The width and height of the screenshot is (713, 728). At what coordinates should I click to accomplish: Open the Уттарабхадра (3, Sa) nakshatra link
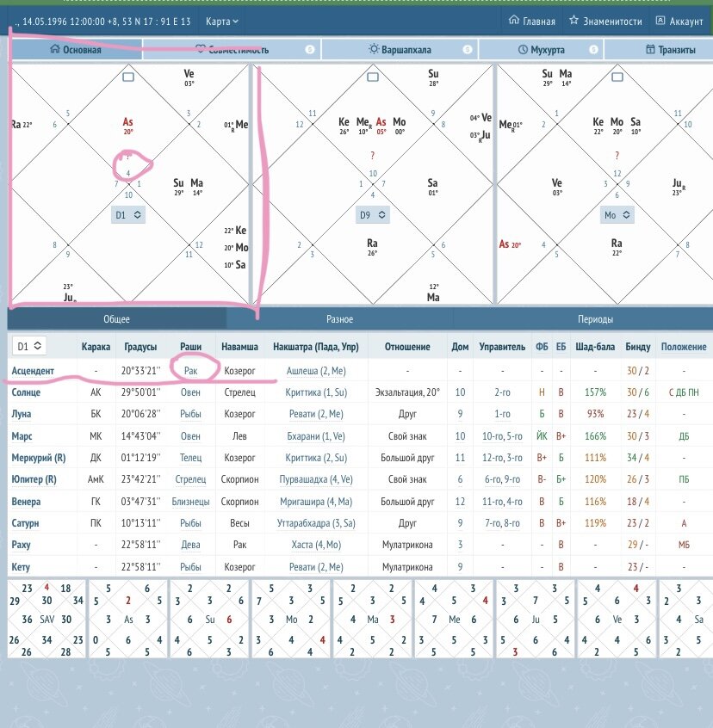(x=316, y=523)
